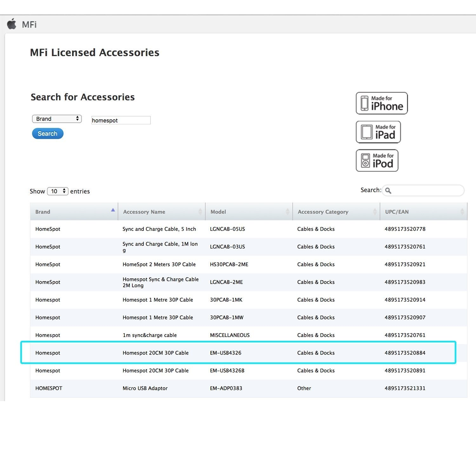Image resolution: width=476 pixels, height=476 pixels.
Task: Click the Made for iPhone badge
Action: [x=382, y=103]
